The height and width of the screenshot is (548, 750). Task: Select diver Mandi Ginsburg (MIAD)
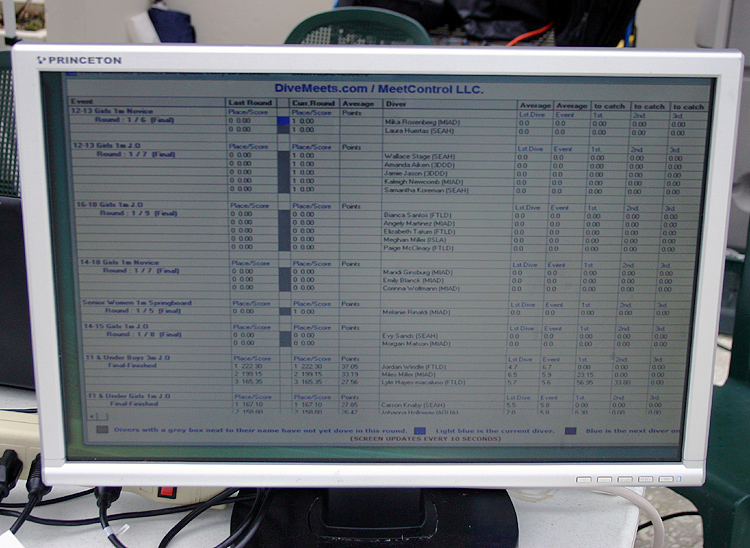pos(417,272)
